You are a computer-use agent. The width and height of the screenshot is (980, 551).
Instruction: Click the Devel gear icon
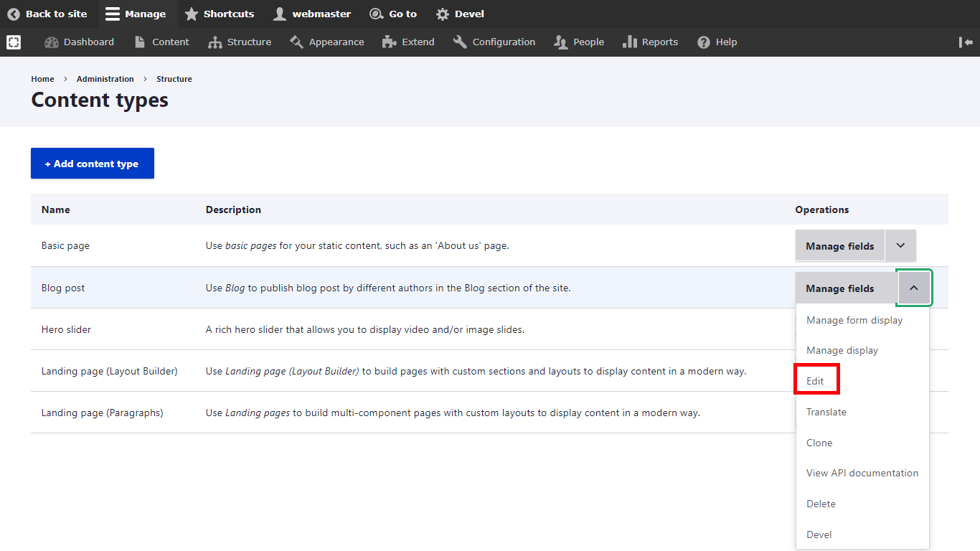point(443,14)
